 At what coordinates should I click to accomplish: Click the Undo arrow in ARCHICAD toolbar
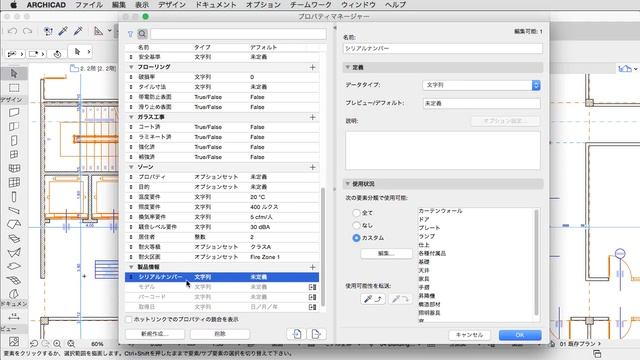pyautogui.click(x=12, y=31)
